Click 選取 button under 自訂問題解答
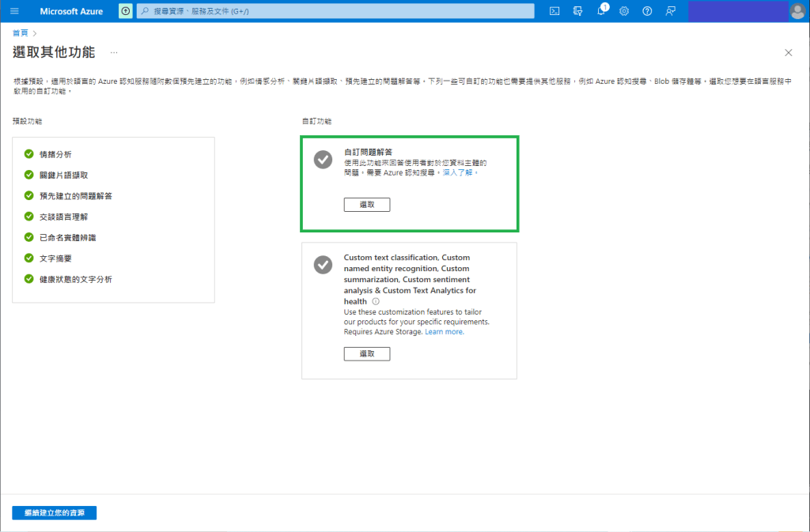Image resolution: width=810 pixels, height=532 pixels. pyautogui.click(x=367, y=205)
